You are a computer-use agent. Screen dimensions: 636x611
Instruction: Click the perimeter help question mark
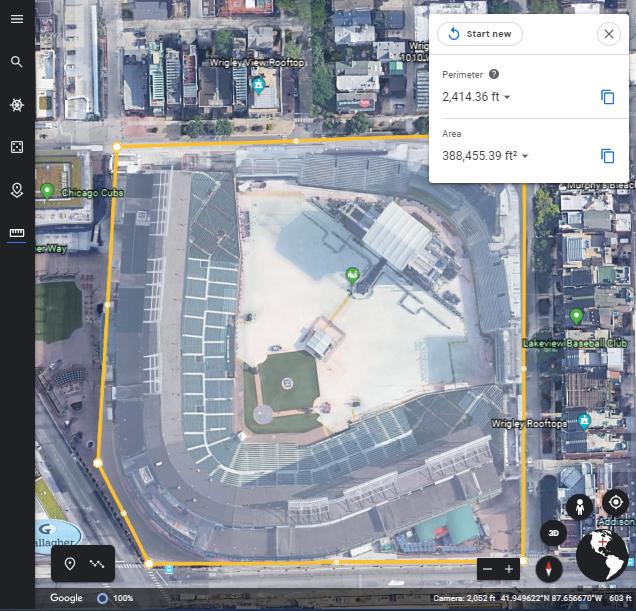pos(494,74)
